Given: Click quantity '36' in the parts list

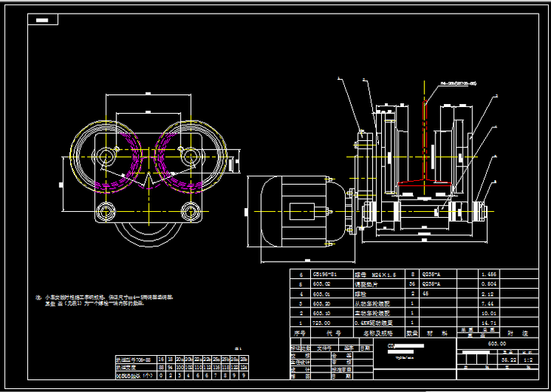Looking at the screenshot, I should click(412, 284).
